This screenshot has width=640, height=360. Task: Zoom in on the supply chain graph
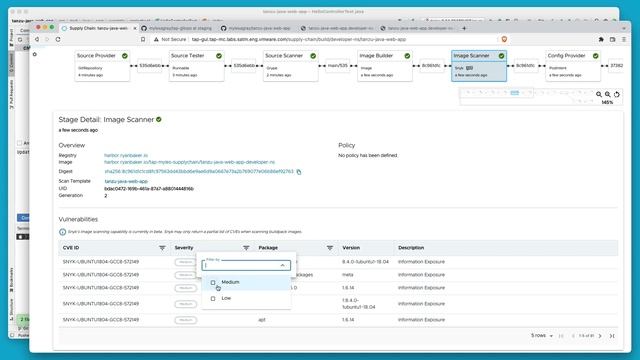599,94
